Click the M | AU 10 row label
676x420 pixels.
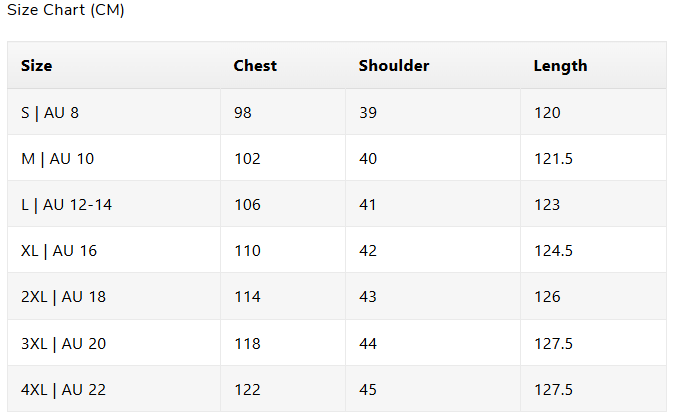[57, 158]
